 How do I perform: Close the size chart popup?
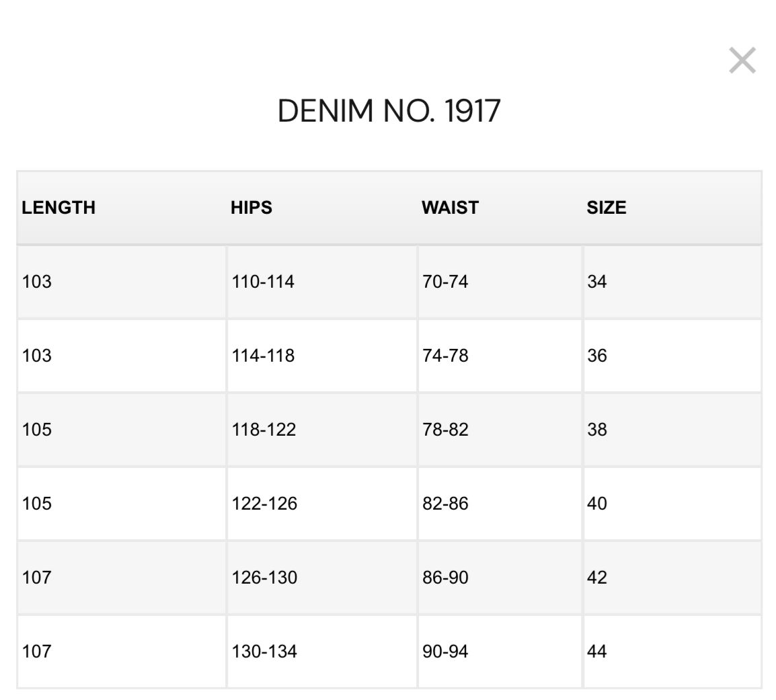(x=742, y=61)
